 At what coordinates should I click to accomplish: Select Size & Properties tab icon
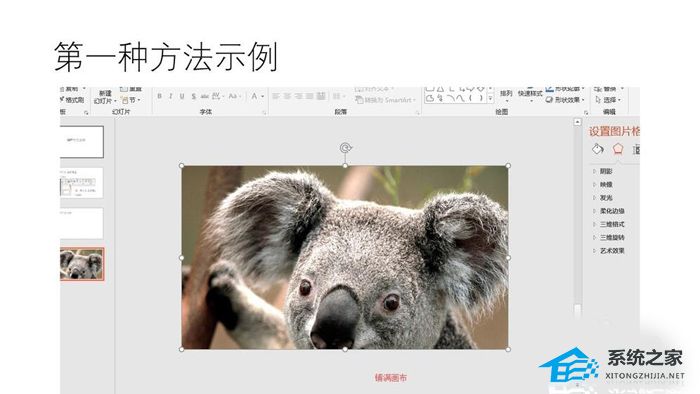tap(636, 149)
